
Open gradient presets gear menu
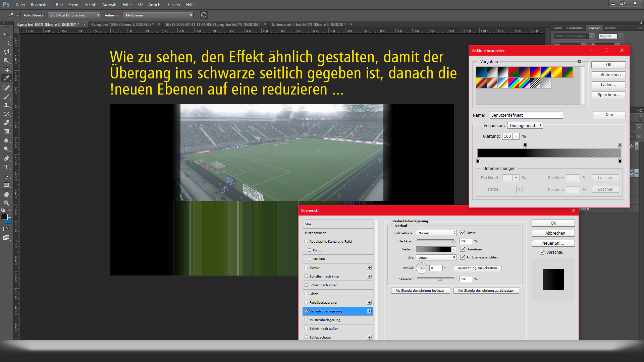(x=580, y=61)
